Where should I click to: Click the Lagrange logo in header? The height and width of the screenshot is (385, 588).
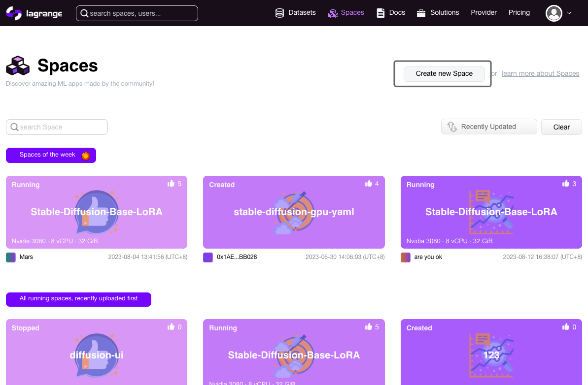tap(34, 13)
